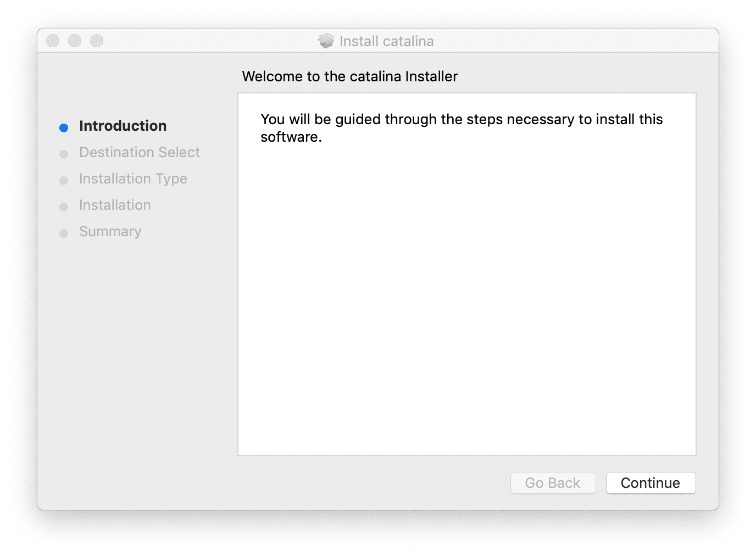This screenshot has width=756, height=556.
Task: Click the grey bullet beside Installation step
Action: click(x=64, y=207)
